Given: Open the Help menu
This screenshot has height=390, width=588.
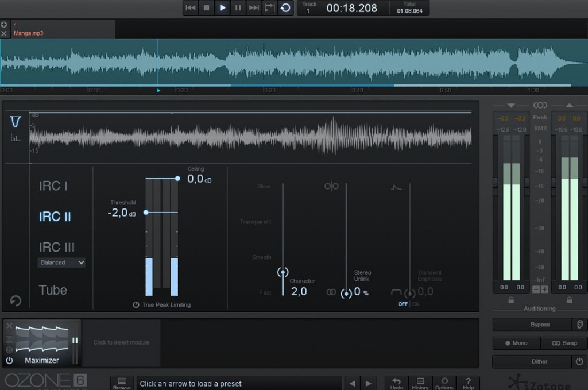Looking at the screenshot, I should click(x=469, y=383).
